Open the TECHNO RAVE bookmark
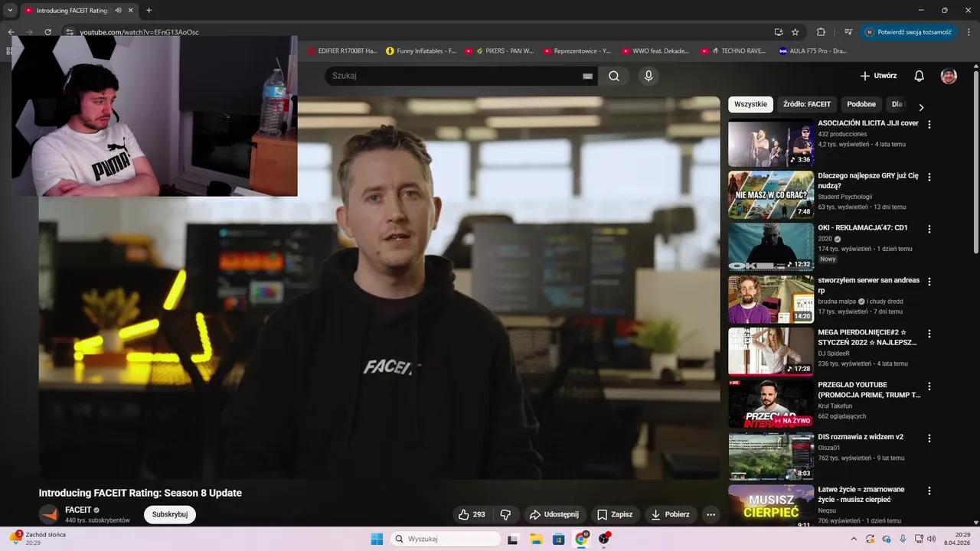 point(733,51)
